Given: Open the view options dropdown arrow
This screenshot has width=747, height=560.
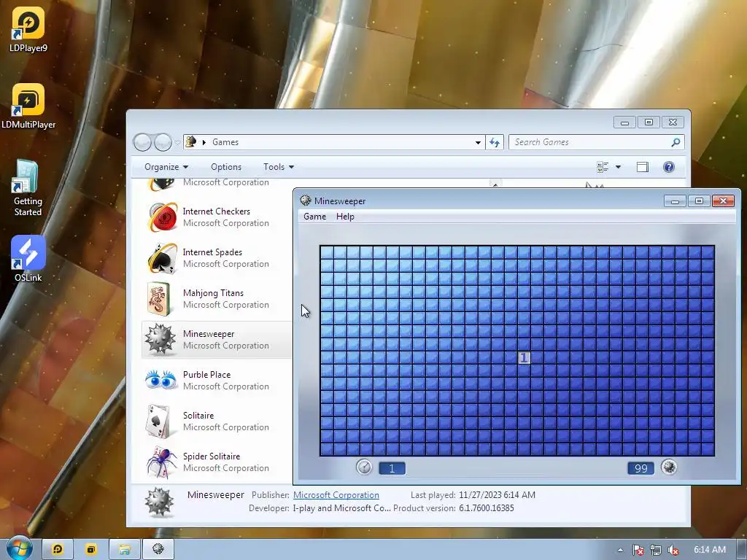Looking at the screenshot, I should [618, 167].
